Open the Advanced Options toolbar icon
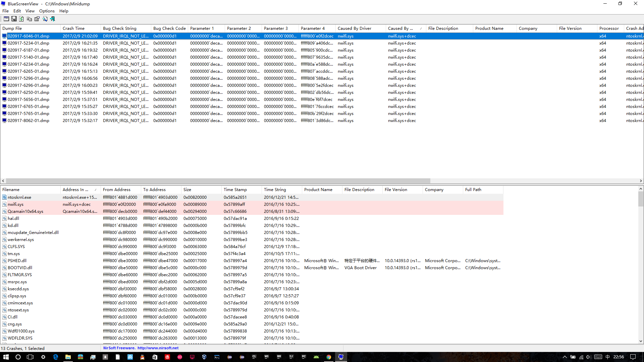This screenshot has width=644, height=362. click(6, 19)
